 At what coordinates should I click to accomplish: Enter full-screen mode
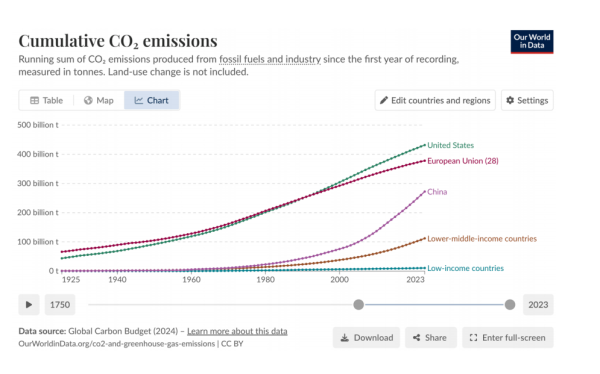[508, 338]
